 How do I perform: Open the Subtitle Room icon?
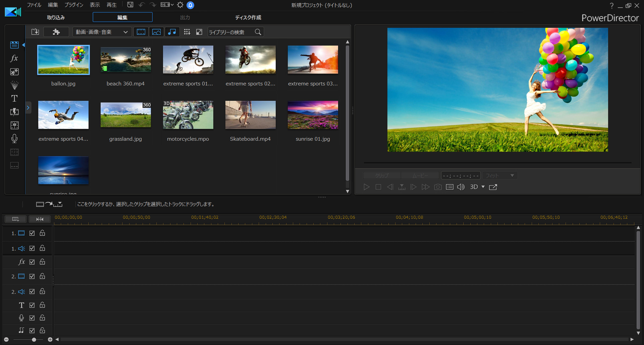(14, 165)
